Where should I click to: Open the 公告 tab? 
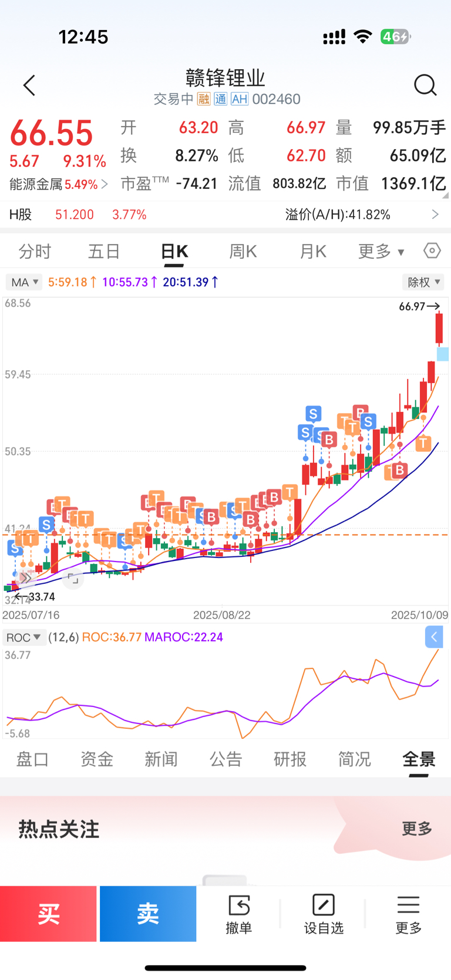pyautogui.click(x=225, y=759)
